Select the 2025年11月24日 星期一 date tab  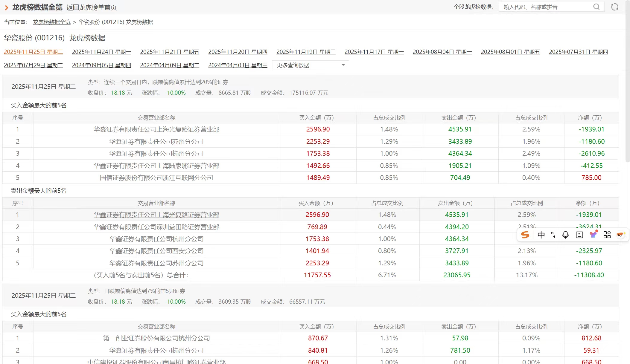pyautogui.click(x=101, y=52)
